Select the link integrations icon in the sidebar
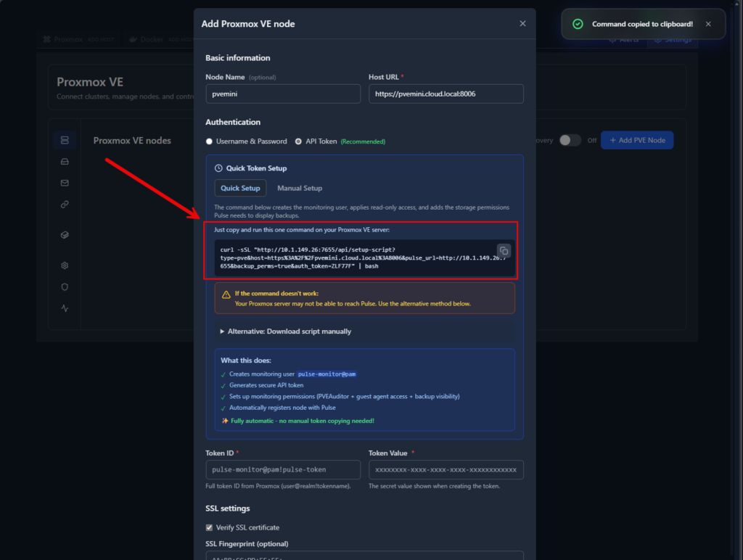743x560 pixels. 64,205
